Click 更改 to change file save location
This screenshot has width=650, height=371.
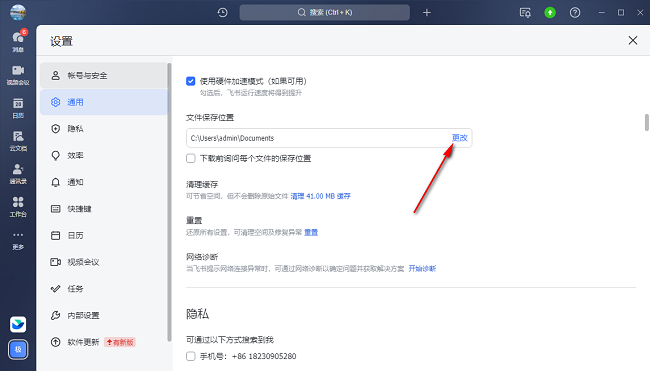tap(459, 138)
